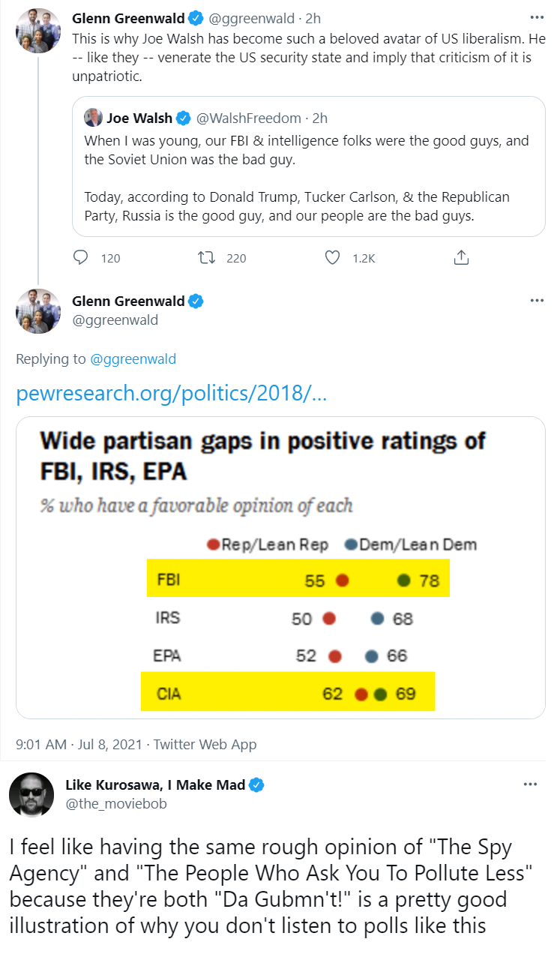Open the_moviebob's profile avatar
Viewport: 560px width, 954px height.
pos(31,794)
